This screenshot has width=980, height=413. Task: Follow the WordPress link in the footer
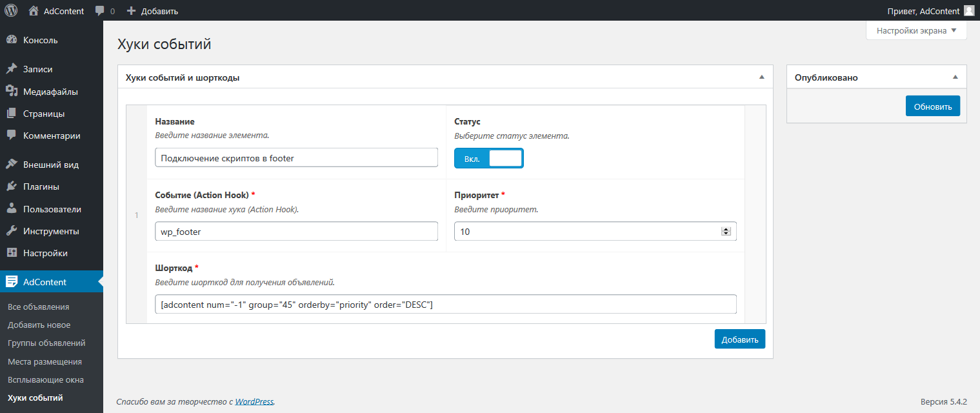click(x=254, y=401)
